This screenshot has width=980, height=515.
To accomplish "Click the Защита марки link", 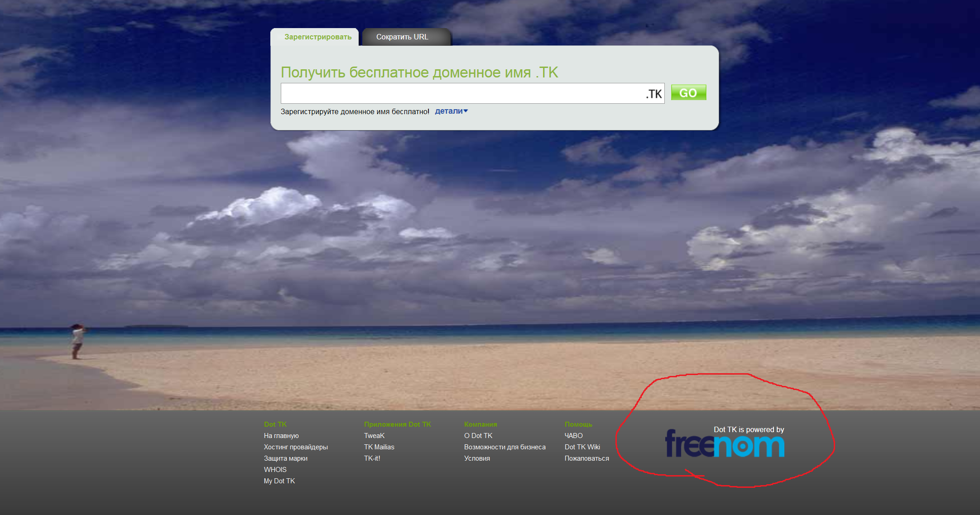I will click(285, 458).
